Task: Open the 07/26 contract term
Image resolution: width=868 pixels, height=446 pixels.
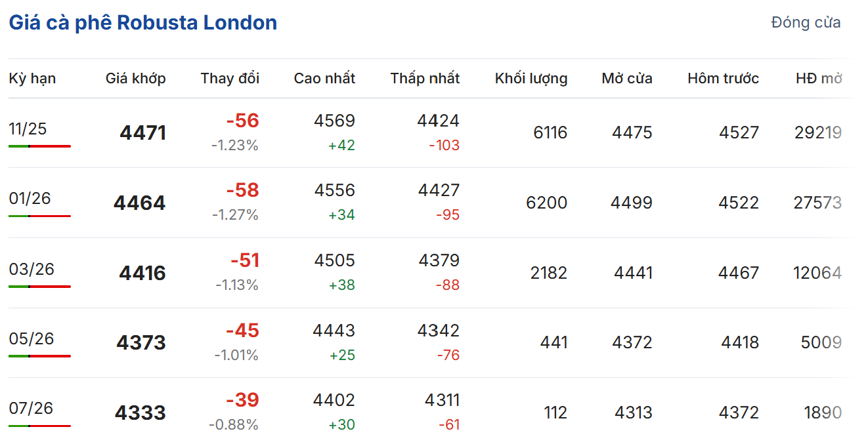Action: click(x=31, y=408)
